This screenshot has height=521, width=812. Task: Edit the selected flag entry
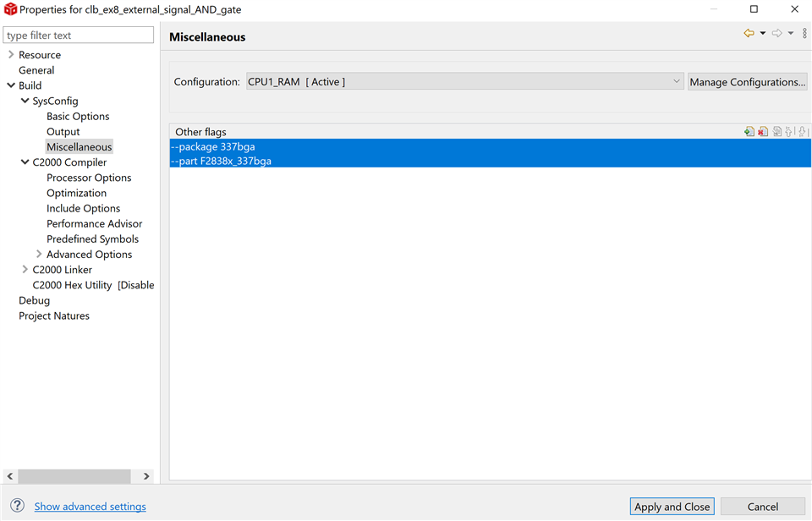(778, 131)
